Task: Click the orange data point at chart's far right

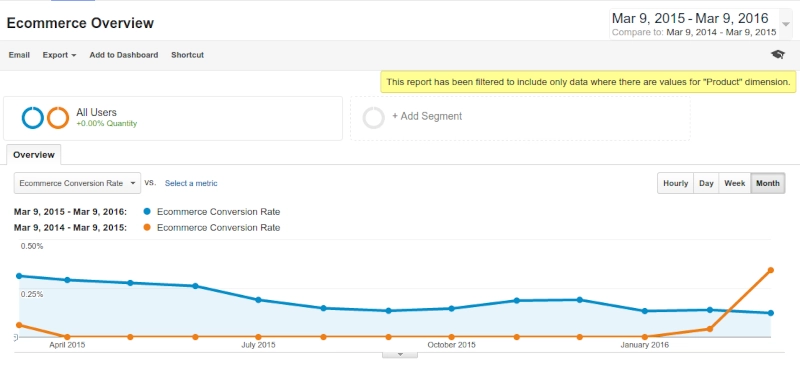Action: pyautogui.click(x=770, y=270)
